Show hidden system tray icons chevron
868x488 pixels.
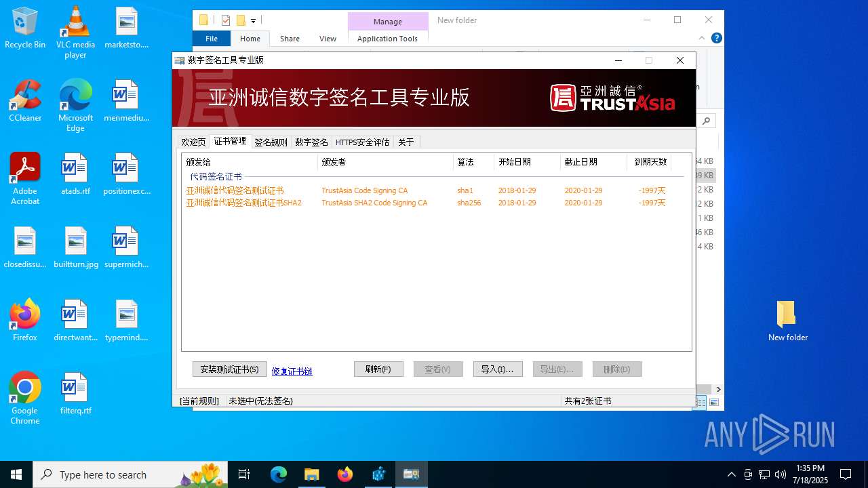coord(731,474)
